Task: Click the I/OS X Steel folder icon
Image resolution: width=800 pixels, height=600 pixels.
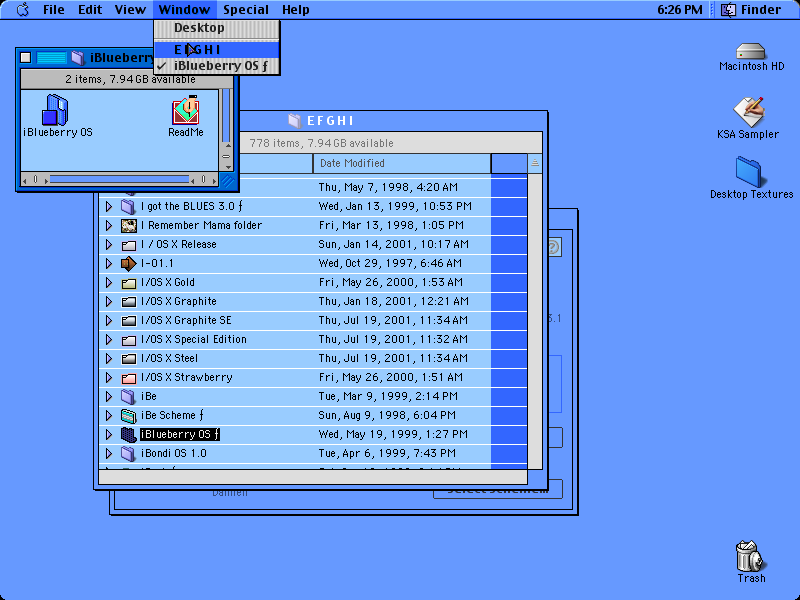Action: point(129,359)
